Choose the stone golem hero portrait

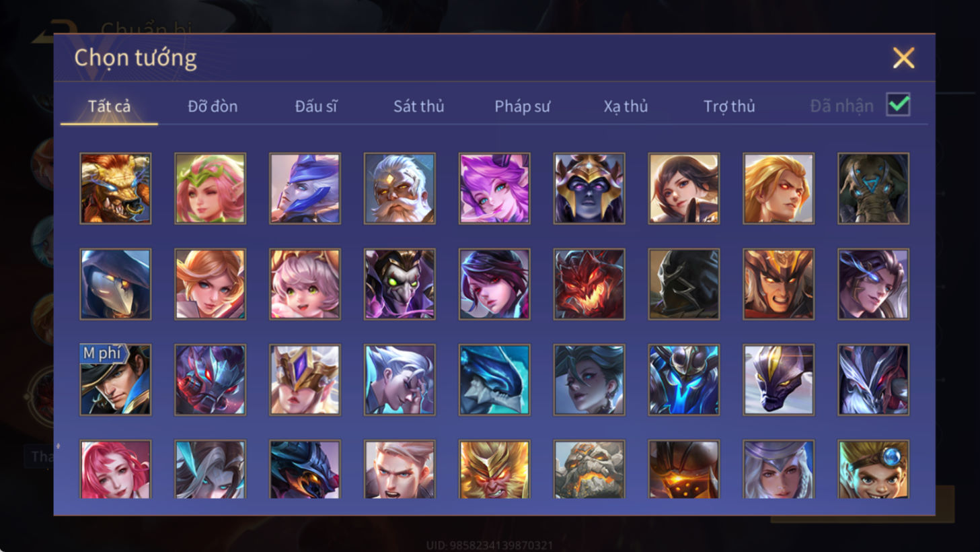pos(589,469)
